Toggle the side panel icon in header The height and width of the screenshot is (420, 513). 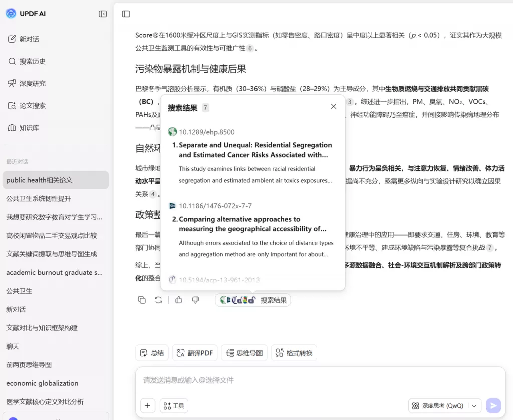click(x=126, y=14)
